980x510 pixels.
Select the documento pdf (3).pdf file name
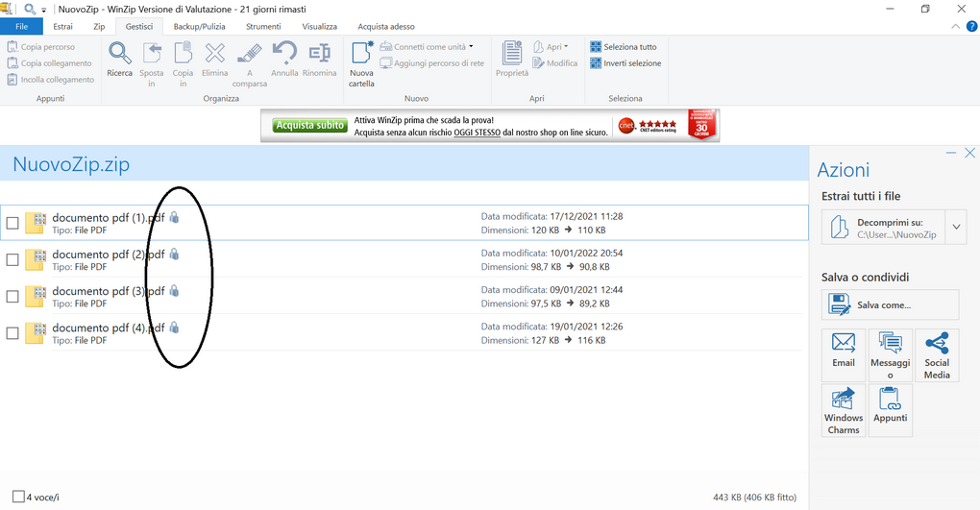click(109, 291)
